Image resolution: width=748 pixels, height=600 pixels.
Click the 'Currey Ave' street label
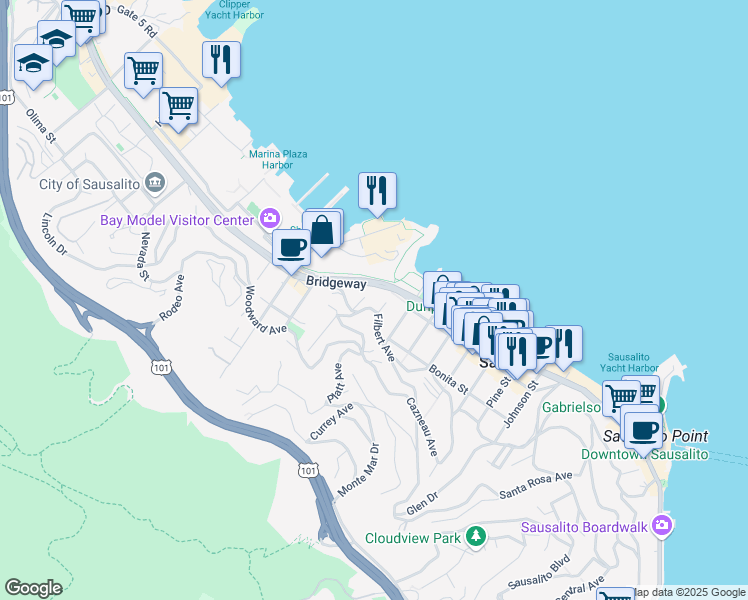coord(332,421)
